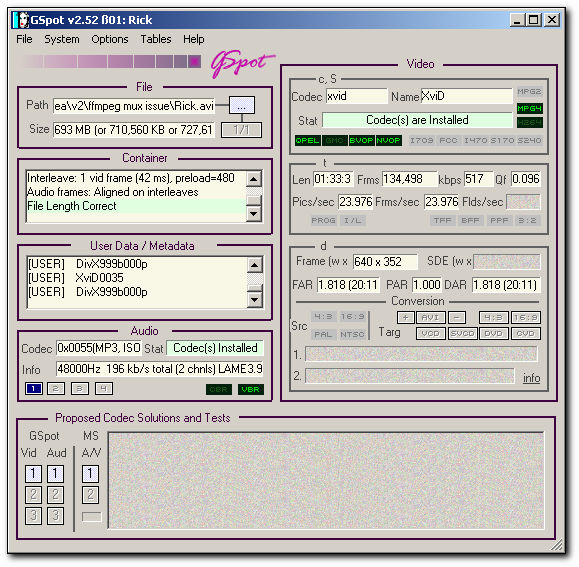Click the DVD target conversion button
The width and height of the screenshot is (579, 567).
[x=494, y=333]
